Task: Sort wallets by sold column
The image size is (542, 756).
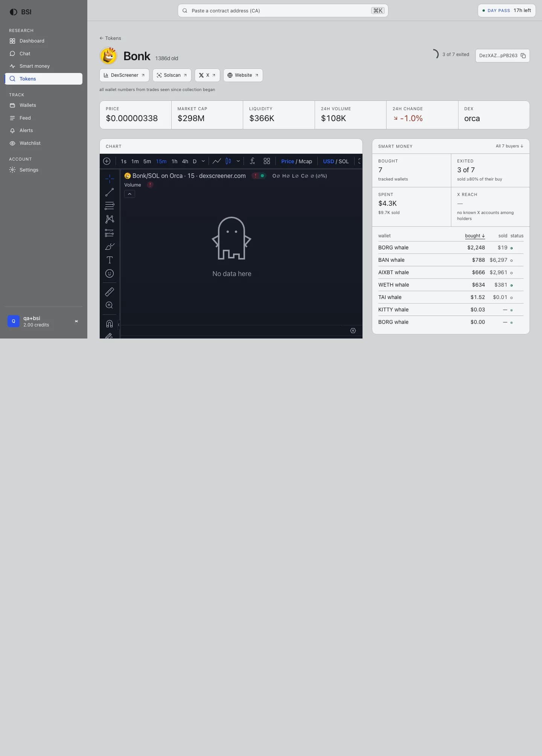Action: (x=503, y=236)
